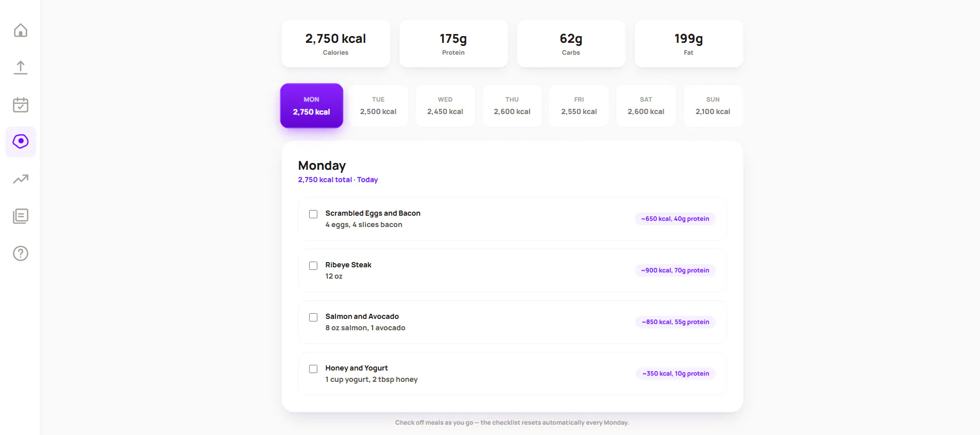The height and width of the screenshot is (435, 980).
Task: Open the THU 2,600 kcal day
Action: click(x=512, y=106)
